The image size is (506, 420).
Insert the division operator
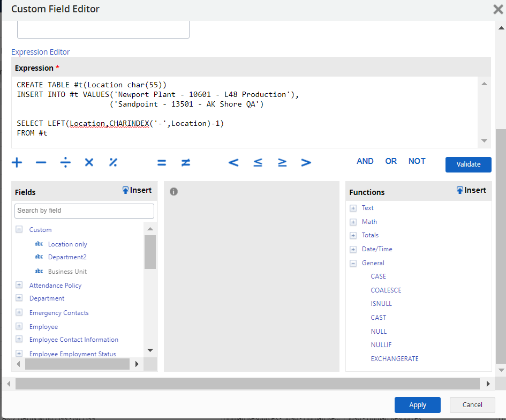[65, 162]
